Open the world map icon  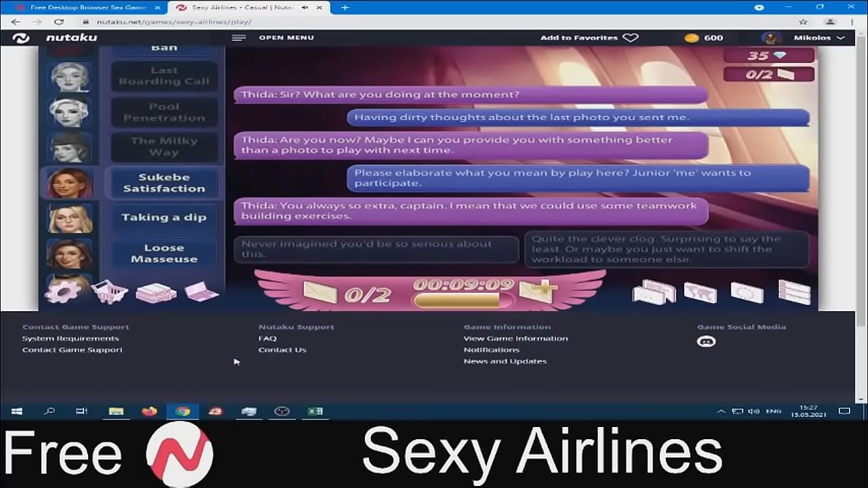[x=701, y=292]
